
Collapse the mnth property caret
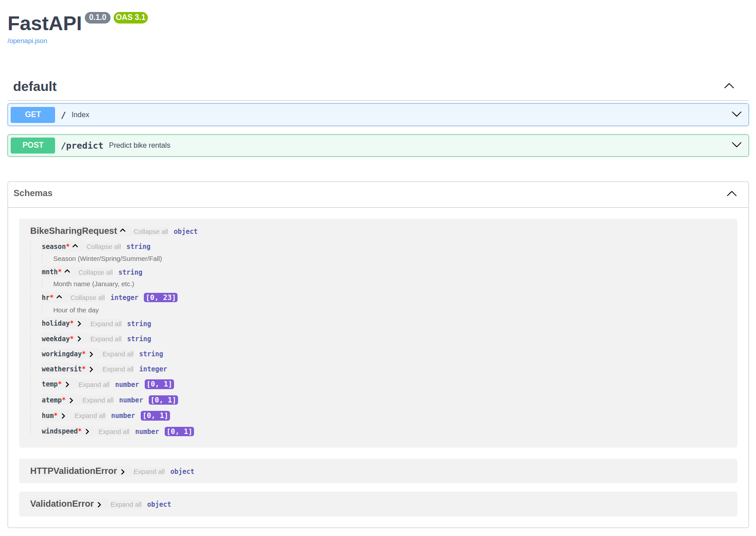click(67, 272)
